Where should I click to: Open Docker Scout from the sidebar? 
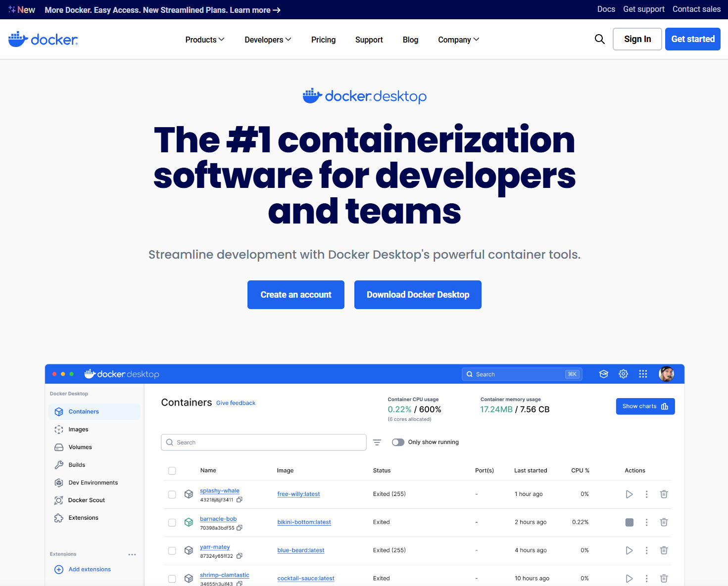pos(86,500)
